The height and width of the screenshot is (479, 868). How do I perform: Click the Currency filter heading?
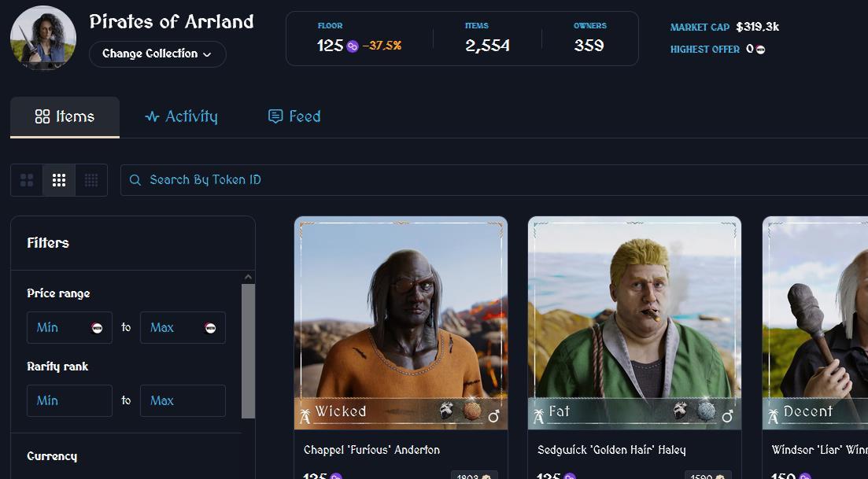(x=52, y=456)
